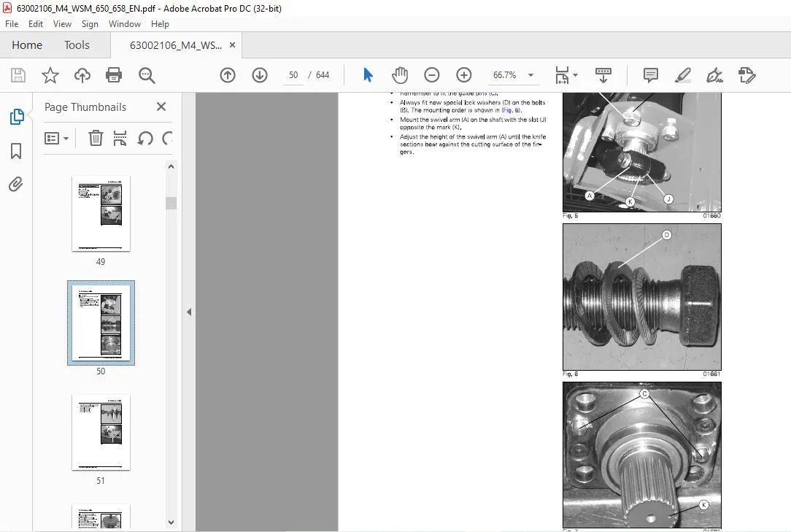Go to next page arrow
Image resolution: width=791 pixels, height=532 pixels.
point(260,75)
